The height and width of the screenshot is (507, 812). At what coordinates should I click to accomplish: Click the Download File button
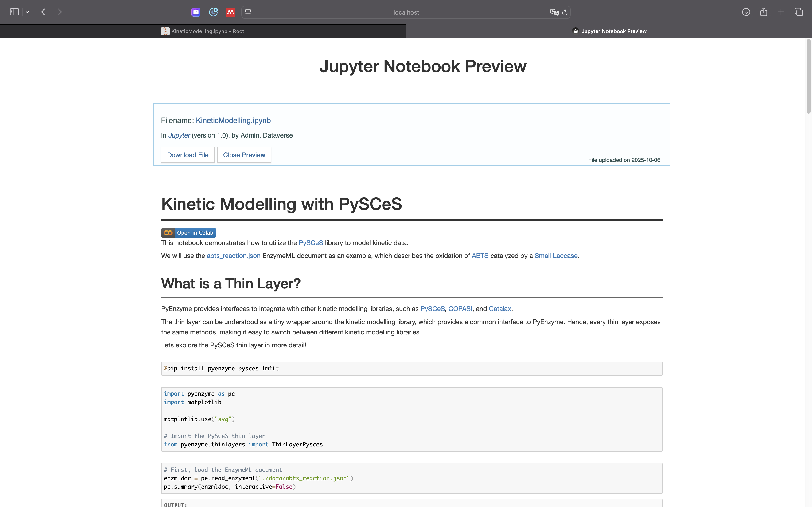(x=187, y=155)
